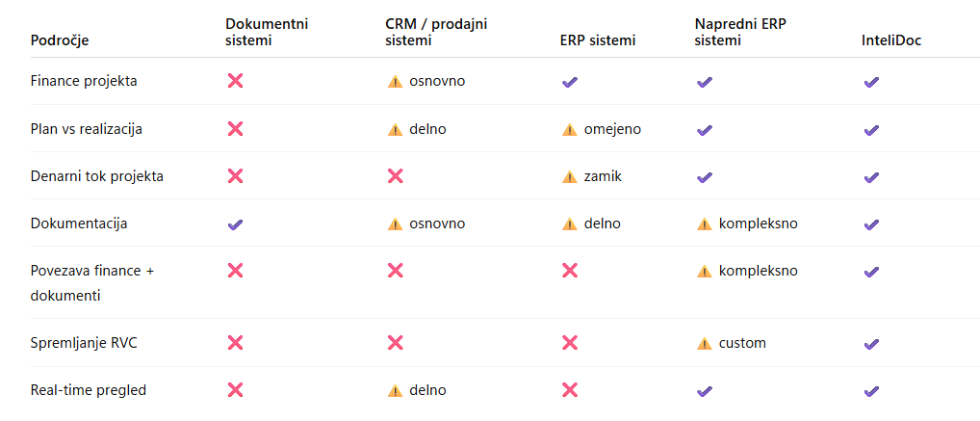Click warning icon next to 'custom'

[x=705, y=343]
